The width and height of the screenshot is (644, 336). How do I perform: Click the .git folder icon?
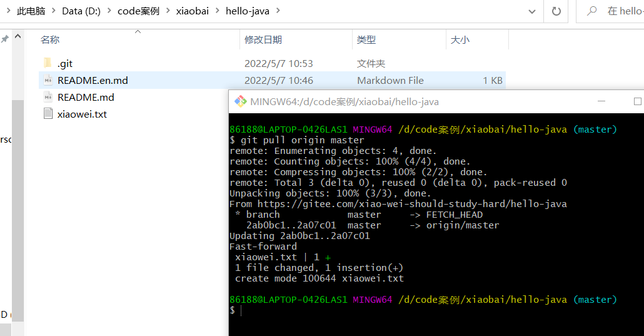click(48, 63)
